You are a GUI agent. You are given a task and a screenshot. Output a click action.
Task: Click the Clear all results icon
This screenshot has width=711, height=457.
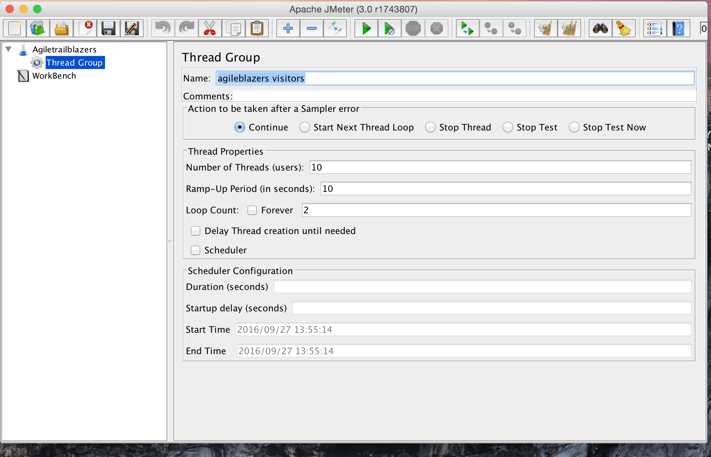click(x=569, y=28)
